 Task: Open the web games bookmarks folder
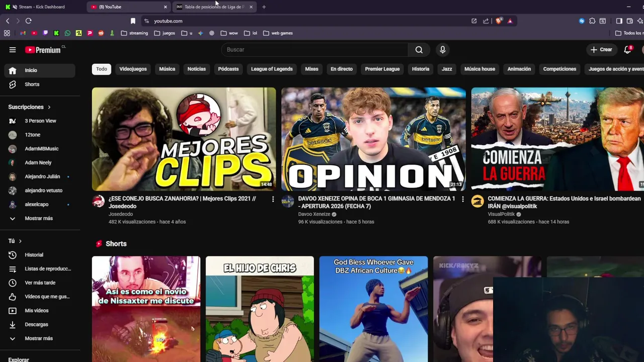[x=278, y=33]
